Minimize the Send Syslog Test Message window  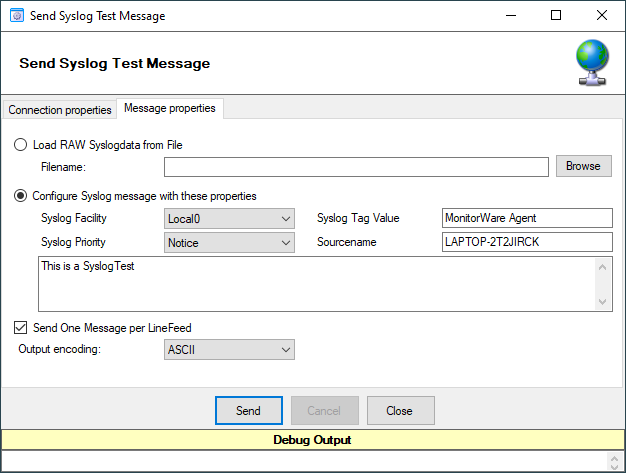pos(510,16)
